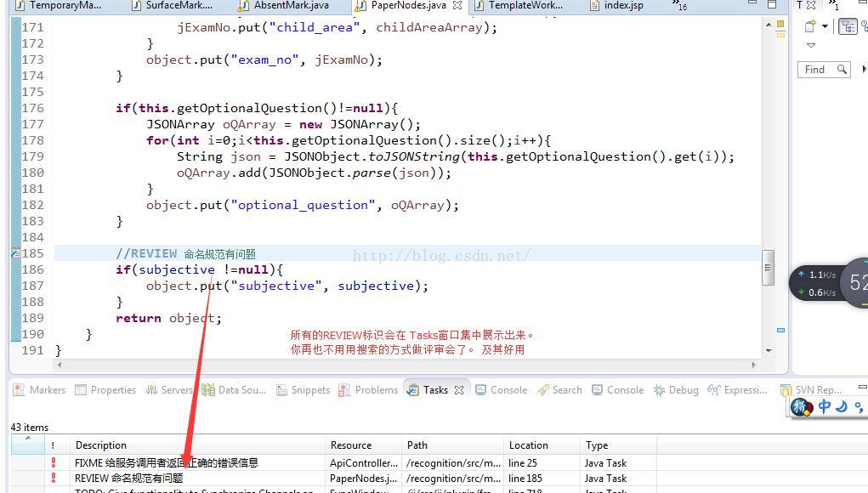This screenshot has height=493, width=868.
Task: Sort tasks by the Description column header
Action: pos(197,445)
